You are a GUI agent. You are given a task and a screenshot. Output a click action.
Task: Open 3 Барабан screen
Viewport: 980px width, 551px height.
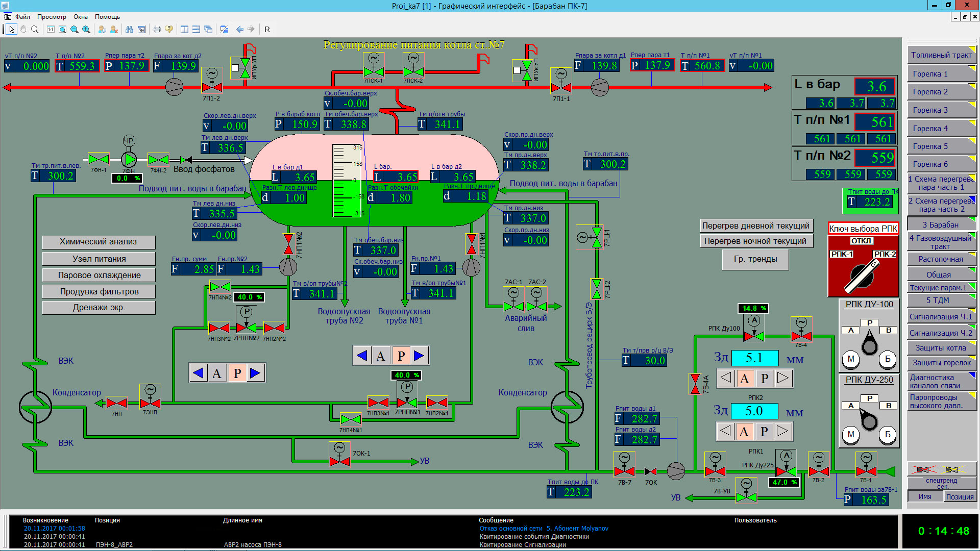[x=942, y=225]
